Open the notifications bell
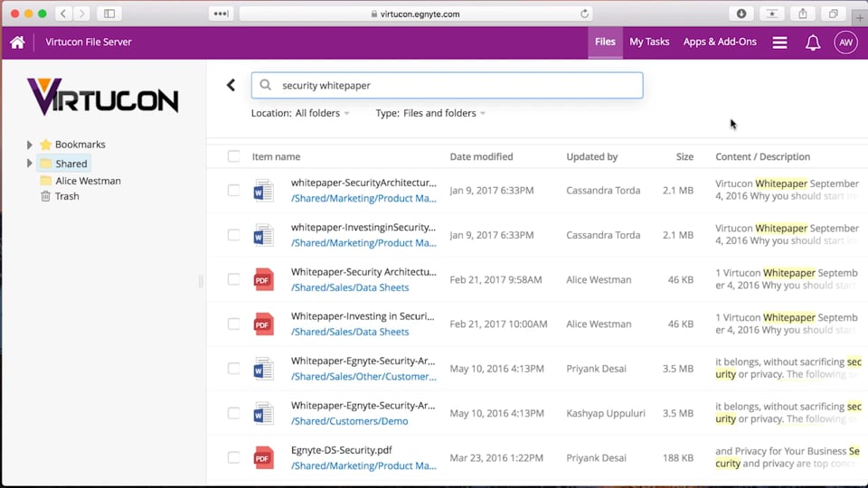The width and height of the screenshot is (868, 488). click(x=813, y=42)
